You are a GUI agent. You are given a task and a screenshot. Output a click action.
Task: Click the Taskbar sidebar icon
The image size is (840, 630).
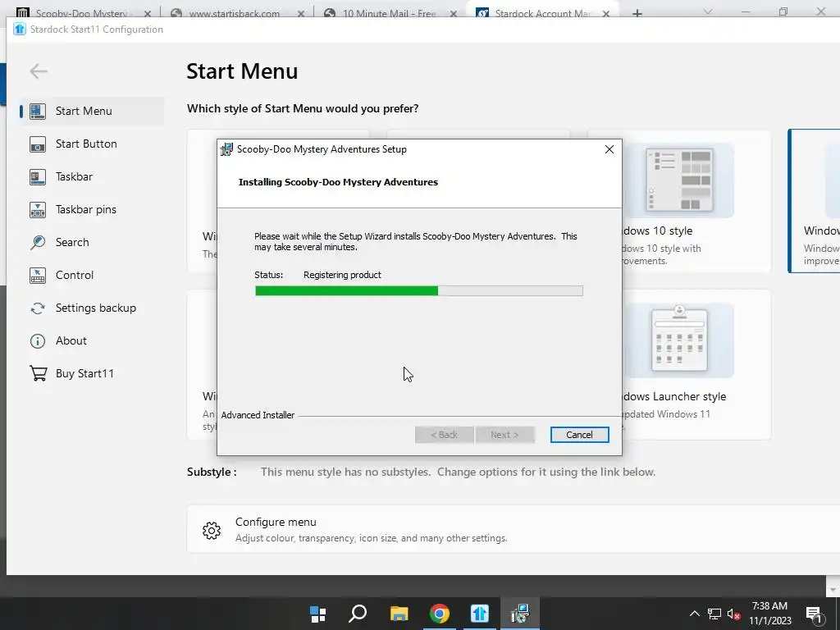(38, 177)
